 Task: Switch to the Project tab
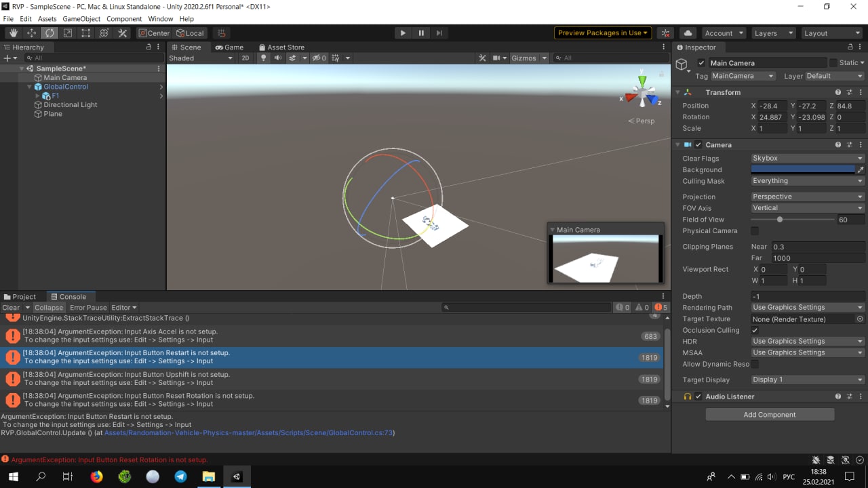click(20, 297)
